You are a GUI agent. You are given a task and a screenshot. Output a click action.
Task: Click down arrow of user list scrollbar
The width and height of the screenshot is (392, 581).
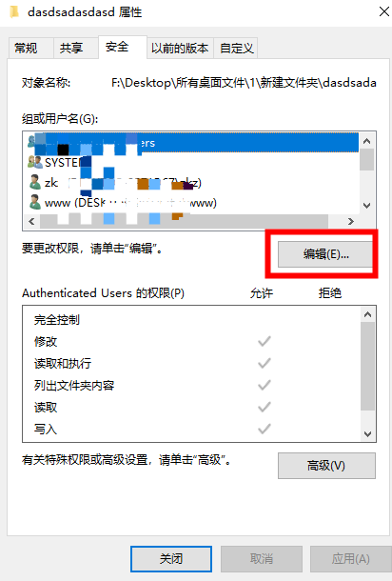point(367,206)
